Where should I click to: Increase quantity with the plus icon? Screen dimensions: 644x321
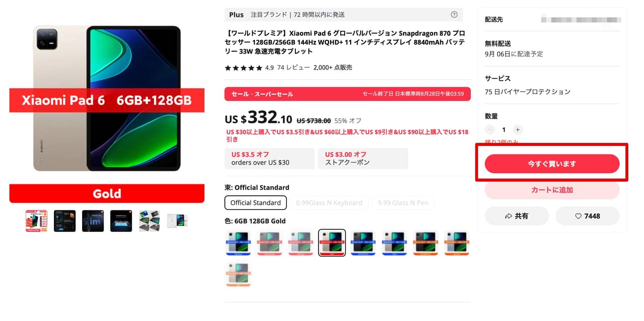coord(518,130)
